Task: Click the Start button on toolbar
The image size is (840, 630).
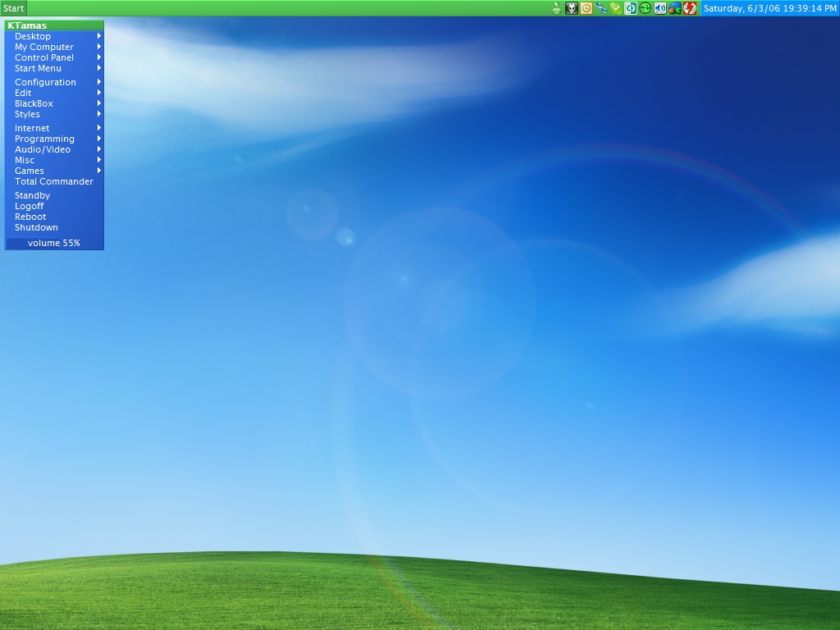Action: 13,8
